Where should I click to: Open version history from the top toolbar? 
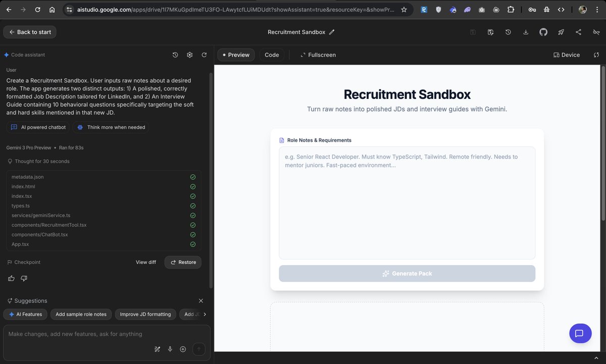(508, 32)
